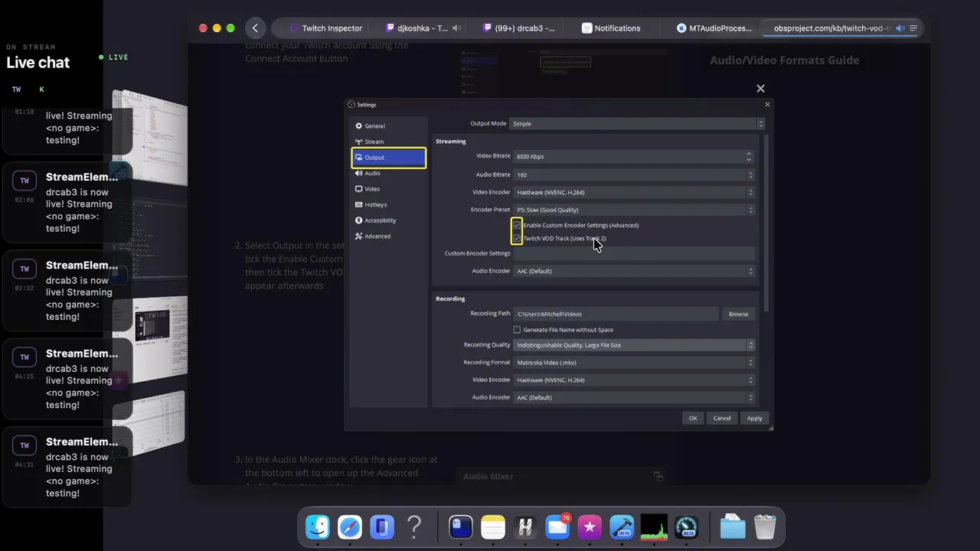
Task: Open the Output Mode dropdown
Action: (637, 123)
